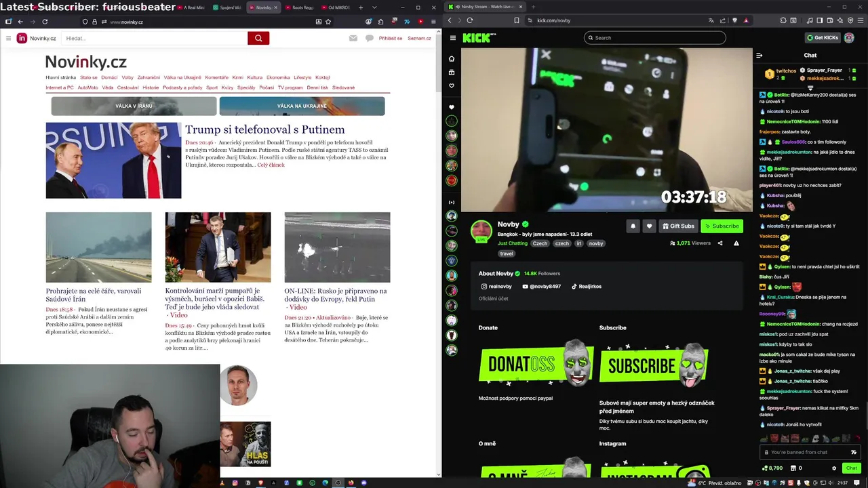
Task: Switch to the Spojení Víc Firefox tab
Action: 226,7
